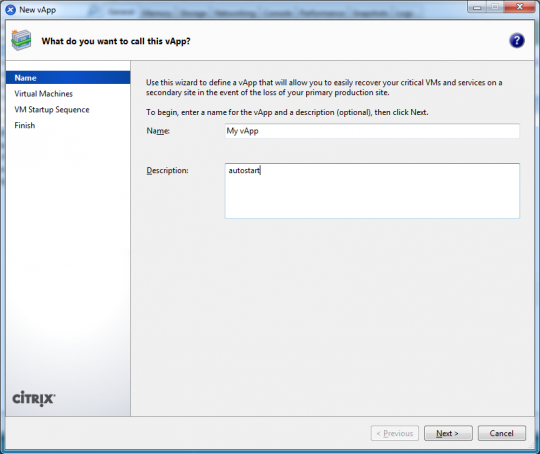540x454 pixels.
Task: Go to the Virtual Machines step
Action: point(43,94)
